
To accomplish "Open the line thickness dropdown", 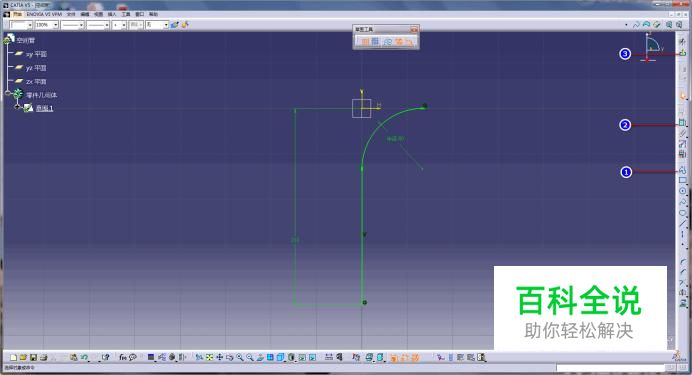I will click(x=72, y=25).
